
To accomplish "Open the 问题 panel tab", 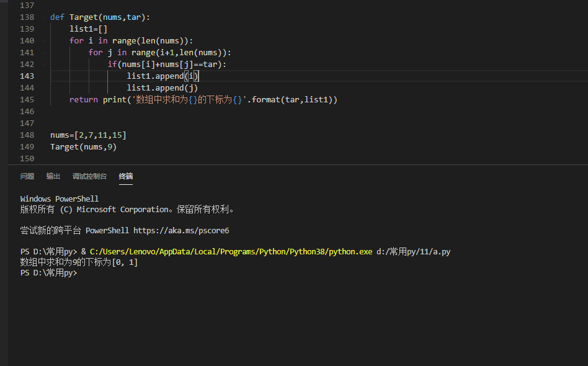I will coord(27,176).
